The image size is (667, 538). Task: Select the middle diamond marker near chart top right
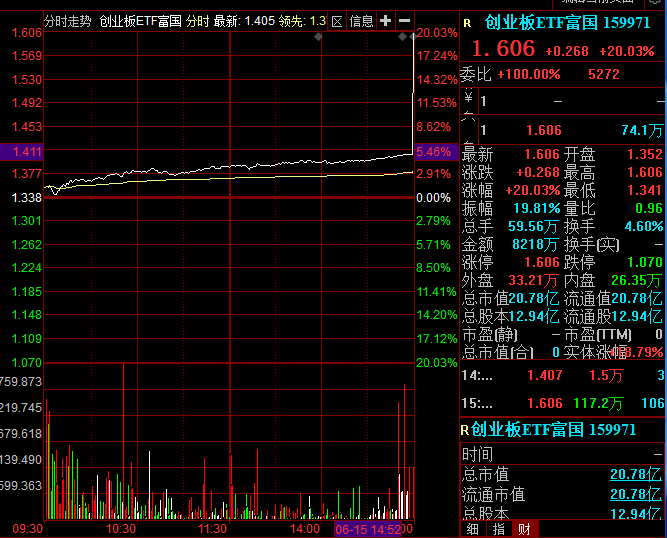[x=402, y=37]
